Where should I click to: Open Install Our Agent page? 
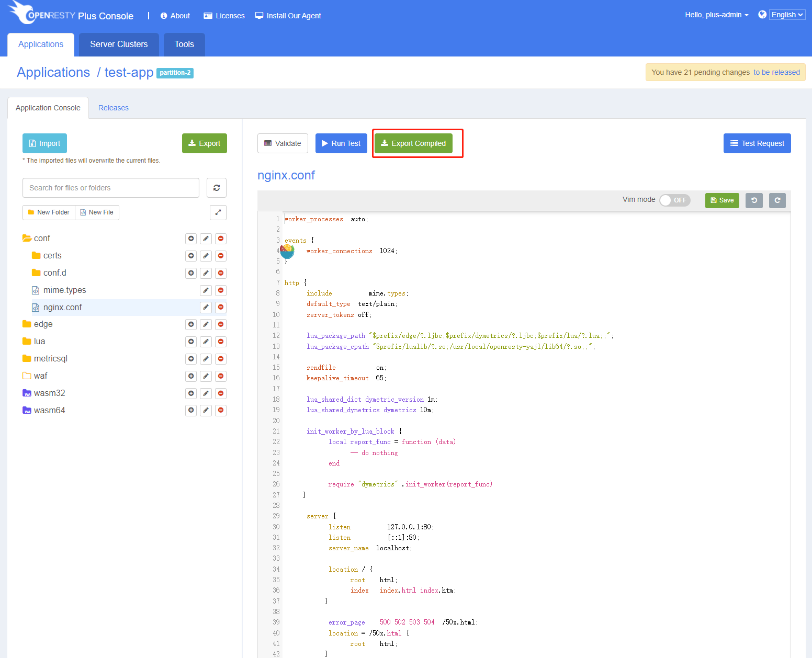coord(288,16)
